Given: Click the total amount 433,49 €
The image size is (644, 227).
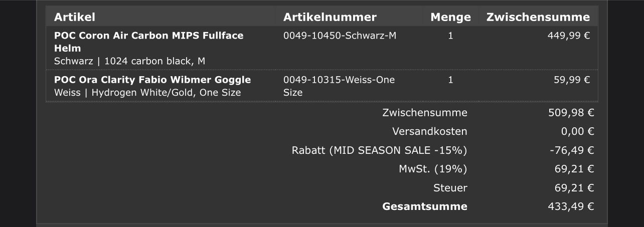Looking at the screenshot, I should pos(571,206).
